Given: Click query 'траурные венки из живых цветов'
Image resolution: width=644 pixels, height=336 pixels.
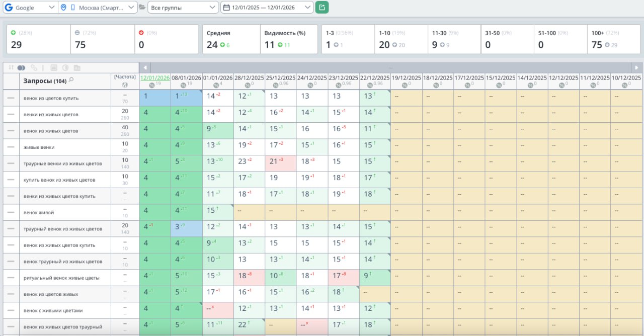Looking at the screenshot, I should (63, 163).
